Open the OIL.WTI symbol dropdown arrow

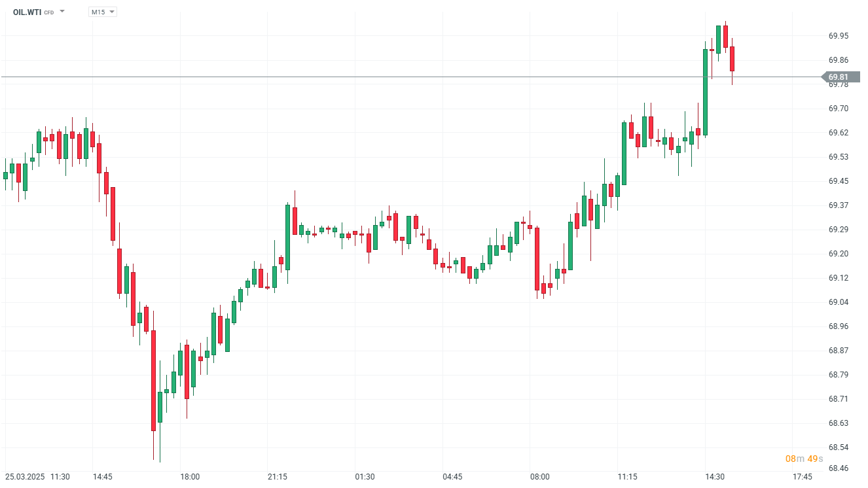click(x=62, y=12)
